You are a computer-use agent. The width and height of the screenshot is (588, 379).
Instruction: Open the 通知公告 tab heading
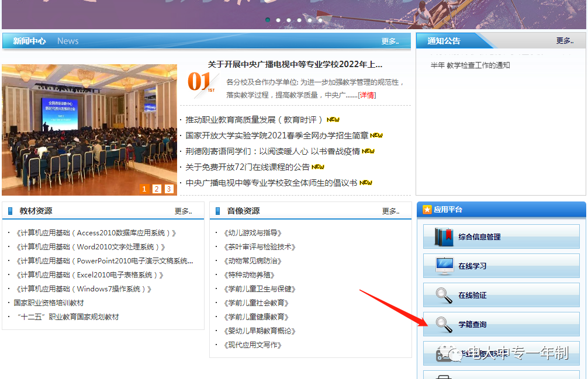444,41
